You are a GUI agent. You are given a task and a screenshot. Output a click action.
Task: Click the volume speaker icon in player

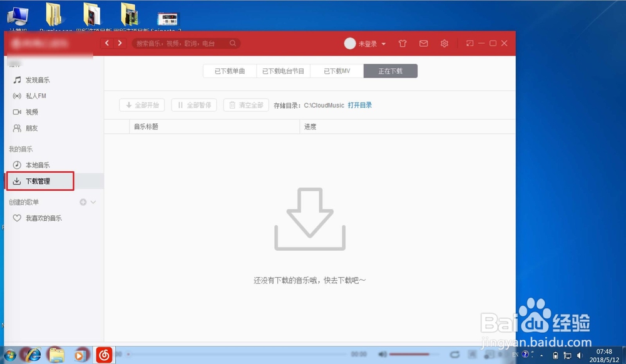(x=382, y=354)
